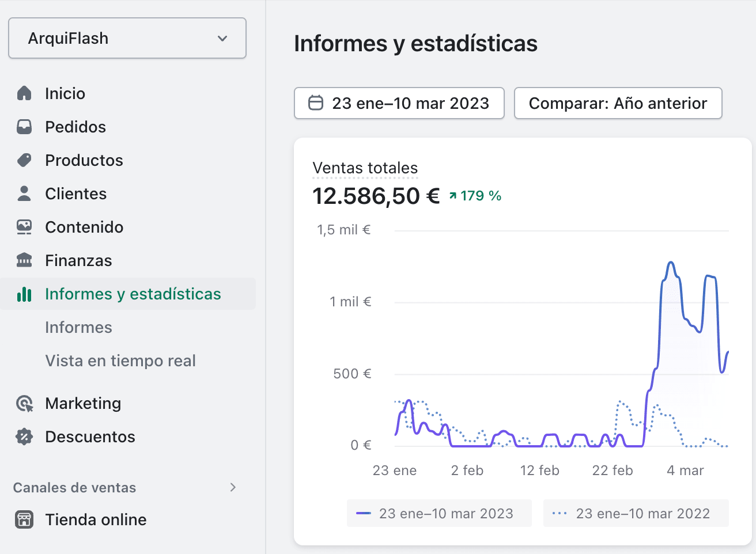Image resolution: width=756 pixels, height=554 pixels.
Task: Expand the Canales de ventas chevron
Action: coord(233,487)
